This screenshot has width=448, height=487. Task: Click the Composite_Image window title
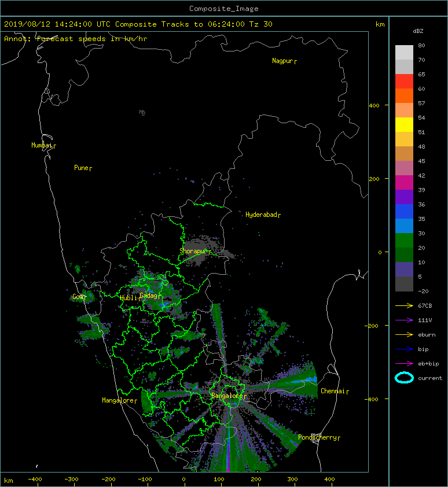pyautogui.click(x=224, y=9)
